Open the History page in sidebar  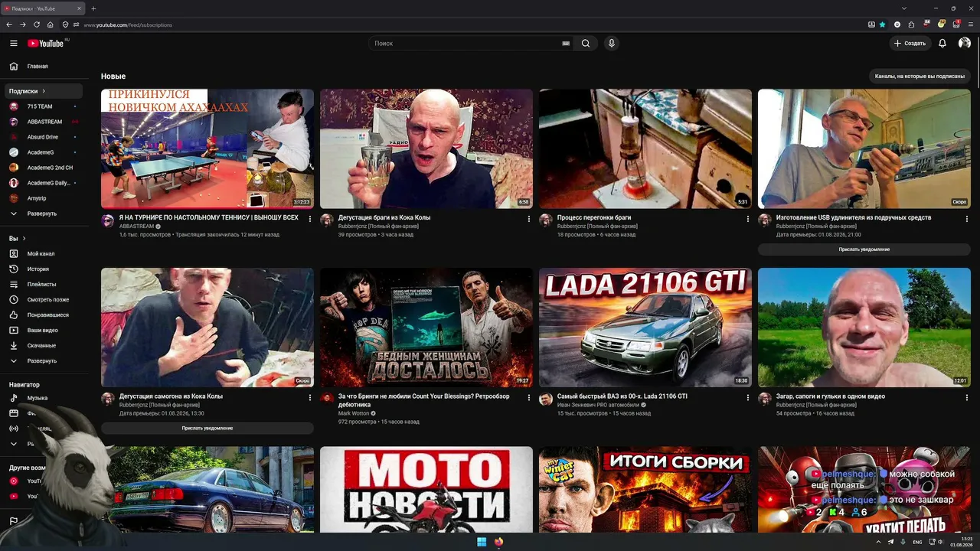tap(45, 269)
